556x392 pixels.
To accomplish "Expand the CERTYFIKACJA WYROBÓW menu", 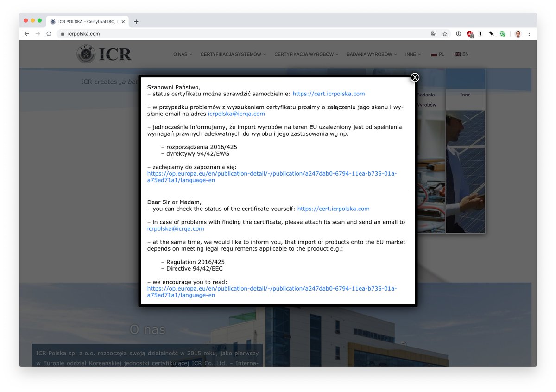I will click(306, 54).
